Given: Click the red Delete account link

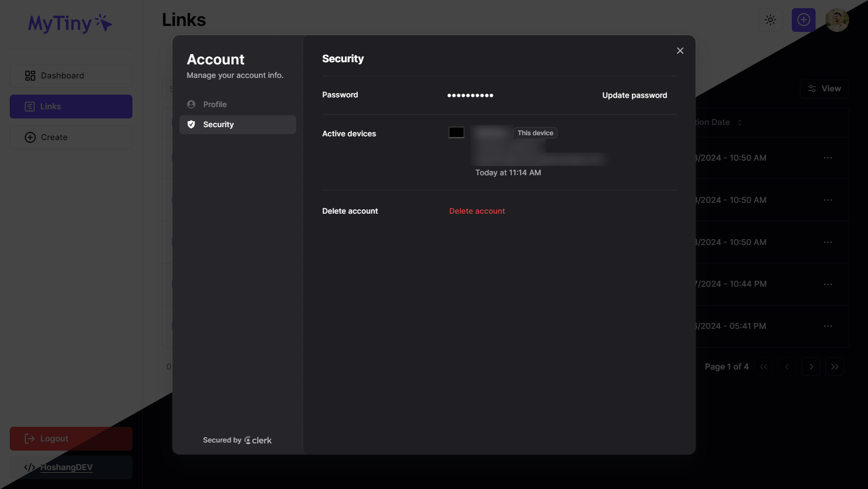Looking at the screenshot, I should (477, 211).
